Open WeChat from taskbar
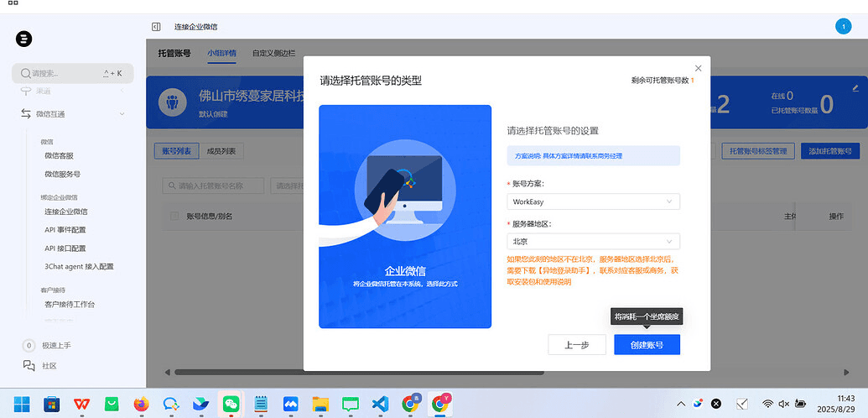The height and width of the screenshot is (418, 868). [x=231, y=404]
